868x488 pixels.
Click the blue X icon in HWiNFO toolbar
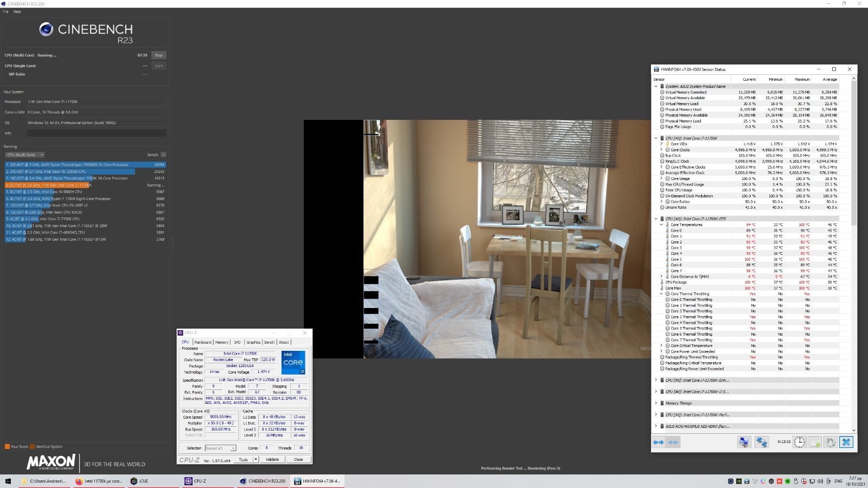click(846, 442)
